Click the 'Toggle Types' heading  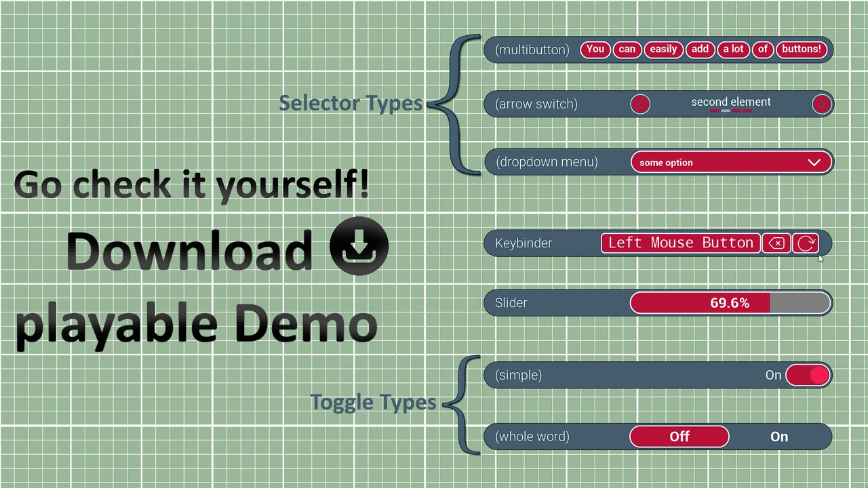tap(373, 403)
